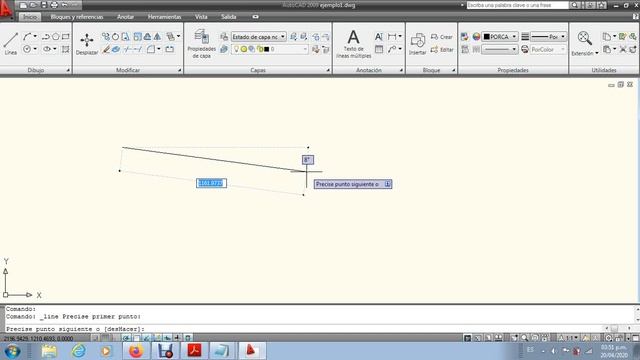The image size is (640, 360).
Task: Click the print icon in quick access toolbar
Action: [54, 5]
